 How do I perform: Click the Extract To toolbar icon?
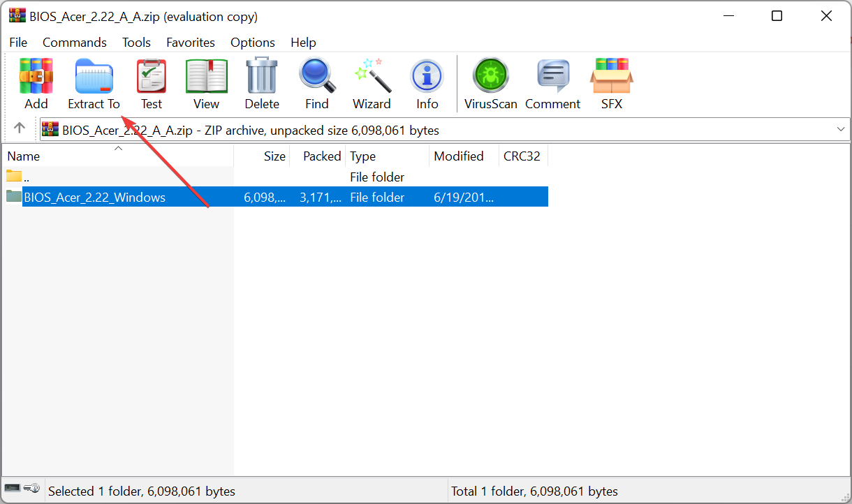[x=94, y=76]
